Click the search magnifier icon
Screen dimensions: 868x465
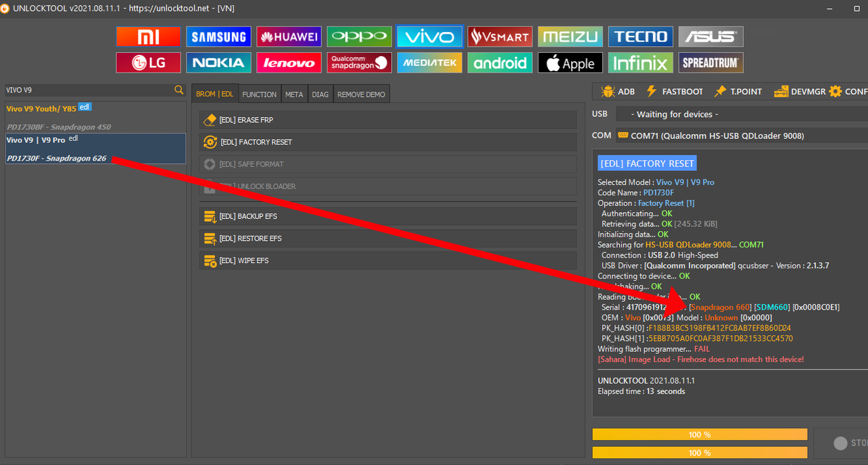(x=179, y=90)
